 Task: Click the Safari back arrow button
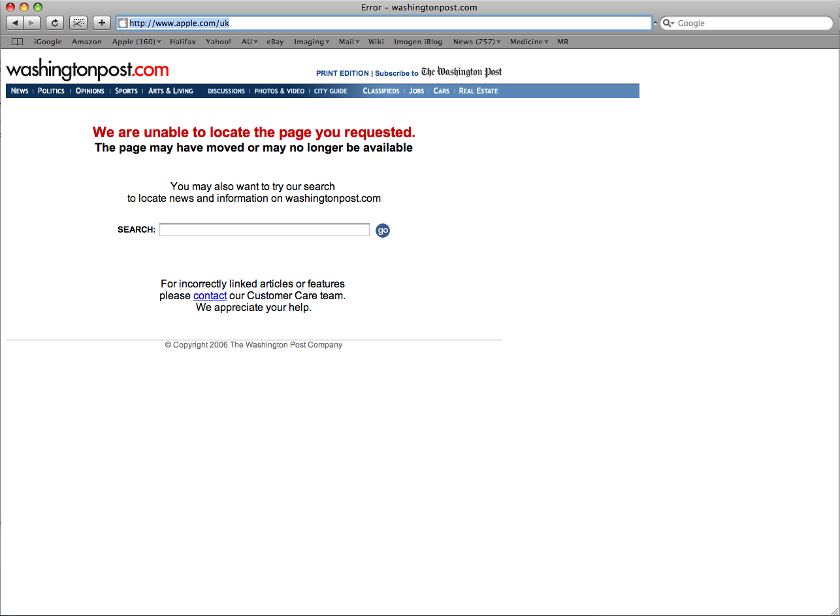click(x=15, y=23)
